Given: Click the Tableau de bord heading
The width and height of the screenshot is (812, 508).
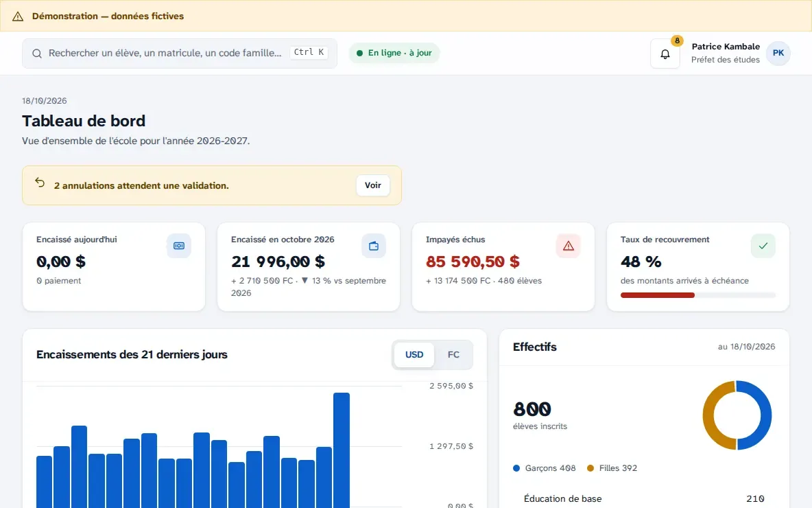Looking at the screenshot, I should pos(84,121).
